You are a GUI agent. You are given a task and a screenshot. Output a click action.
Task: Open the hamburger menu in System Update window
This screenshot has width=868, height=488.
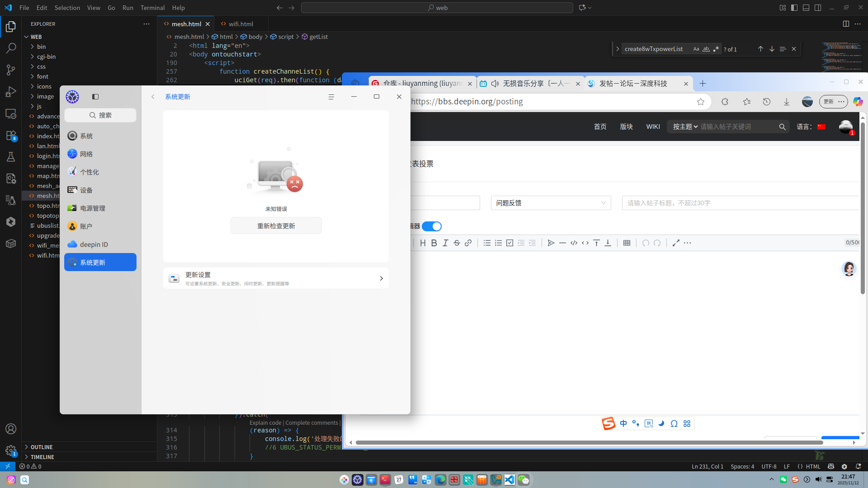click(331, 97)
